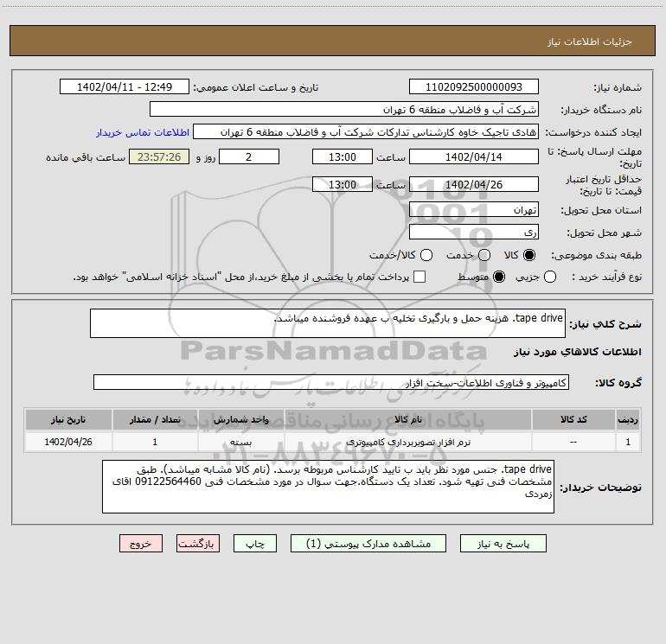The image size is (666, 644).
Task: Click the delivery province field تهران
Action: [474, 210]
